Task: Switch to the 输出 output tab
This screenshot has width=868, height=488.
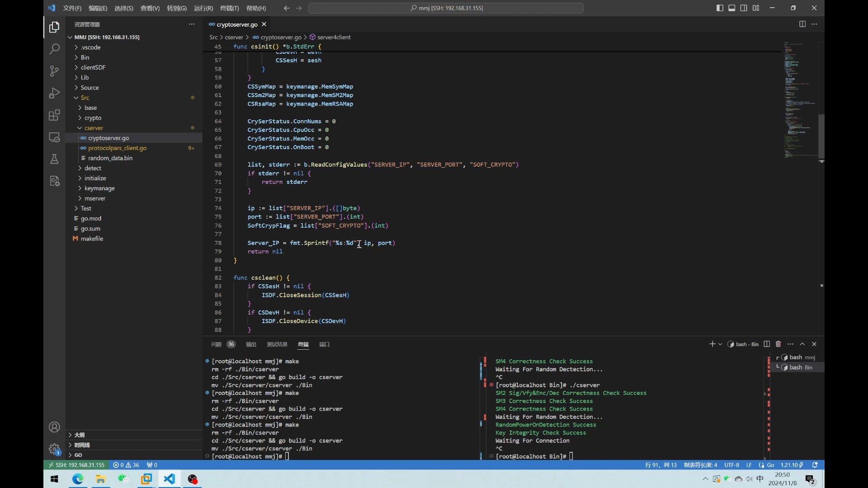Action: (251, 344)
